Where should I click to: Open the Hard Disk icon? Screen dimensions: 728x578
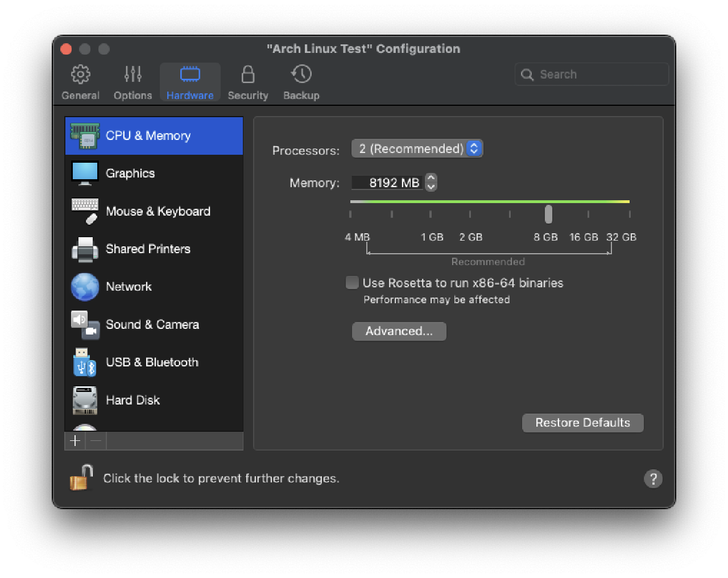point(85,400)
